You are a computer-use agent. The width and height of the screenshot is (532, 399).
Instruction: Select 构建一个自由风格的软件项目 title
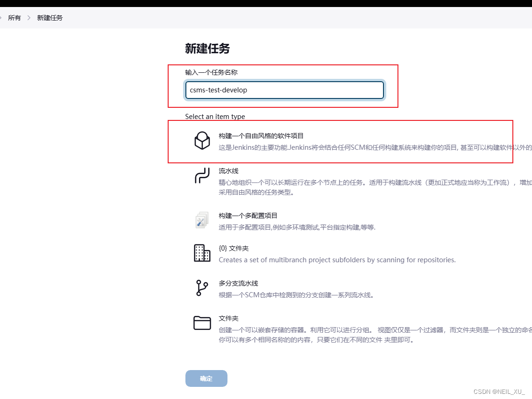[261, 136]
